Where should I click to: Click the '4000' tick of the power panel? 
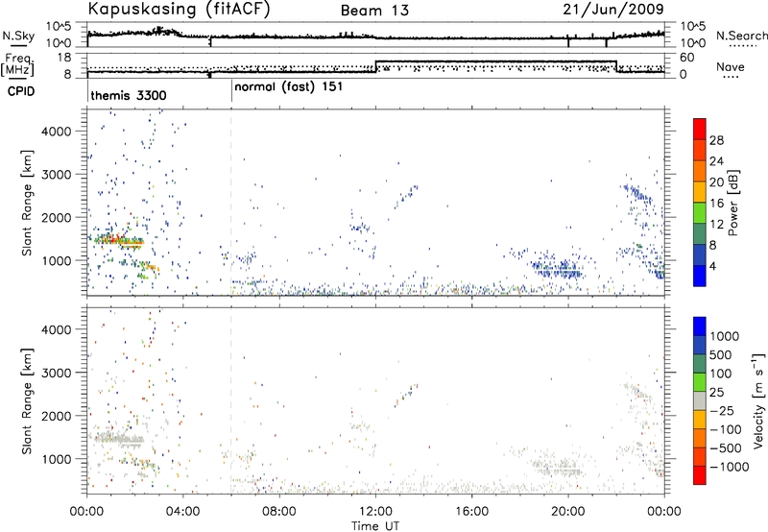(56, 132)
